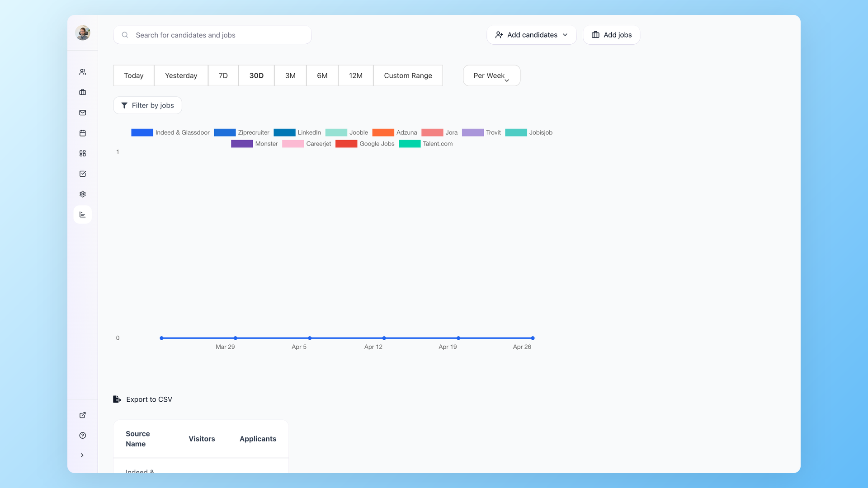
Task: Open the Per Week dropdown
Action: 491,75
